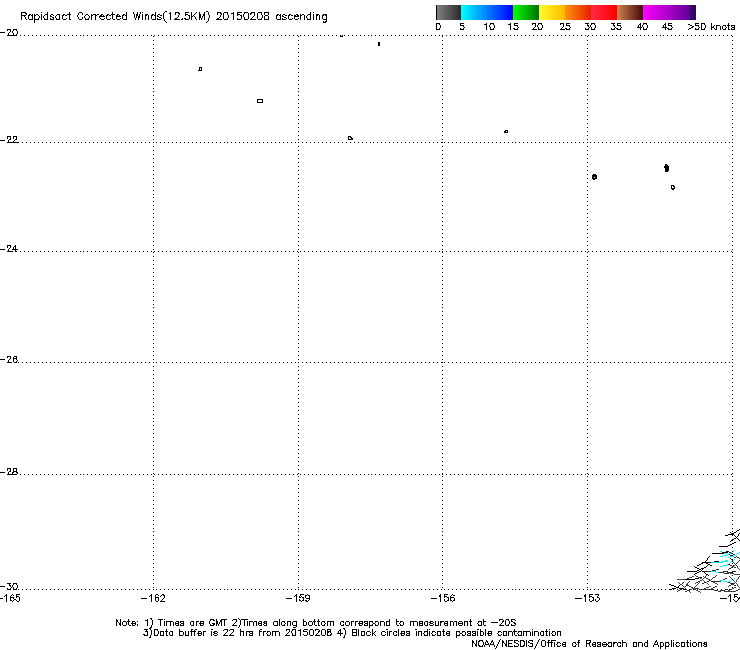Click the -30 latitude axis label
740x650 pixels.
[x=9, y=587]
